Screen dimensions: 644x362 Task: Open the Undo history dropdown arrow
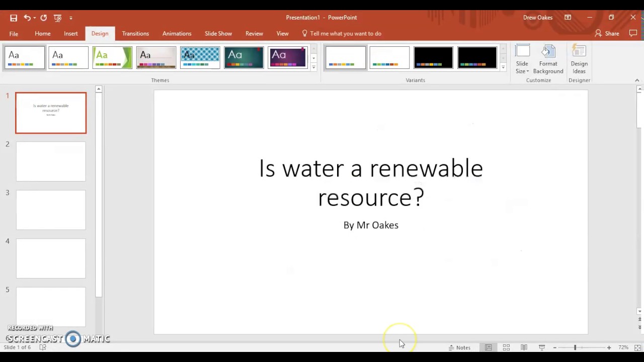34,18
